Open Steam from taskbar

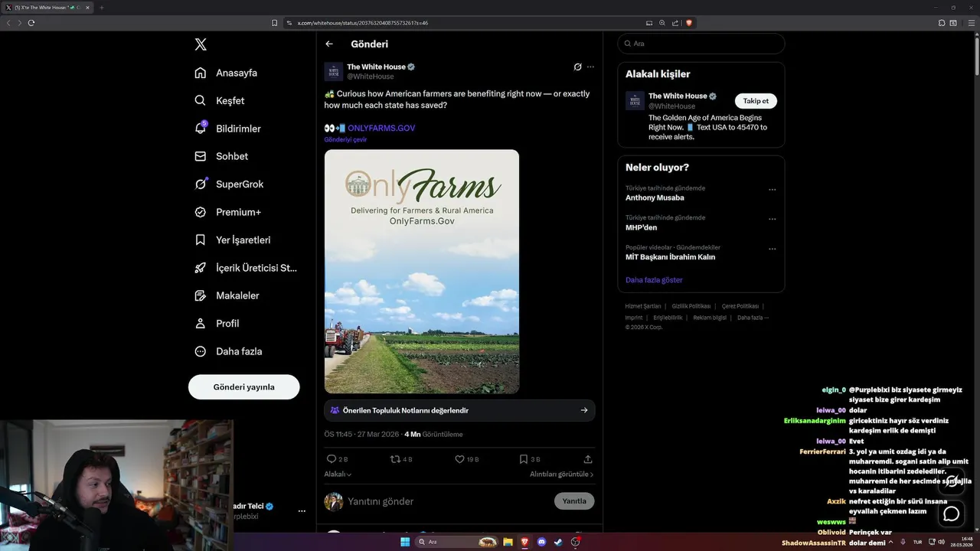click(558, 542)
